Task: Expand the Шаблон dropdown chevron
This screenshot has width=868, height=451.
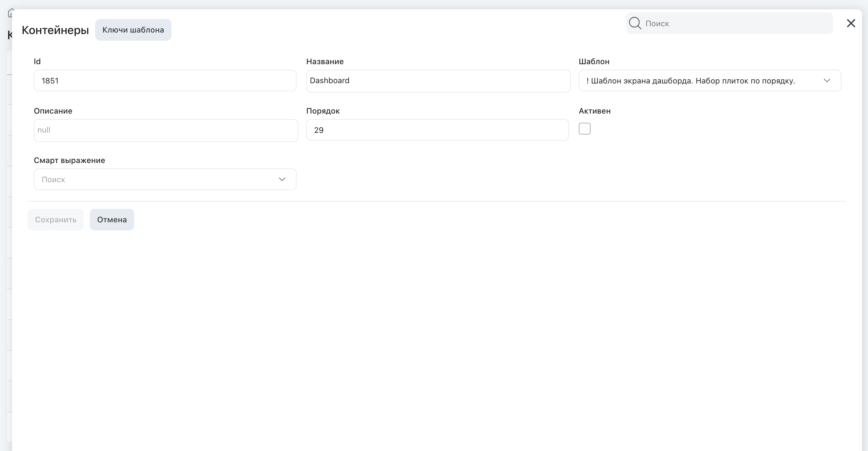Action: pos(826,80)
